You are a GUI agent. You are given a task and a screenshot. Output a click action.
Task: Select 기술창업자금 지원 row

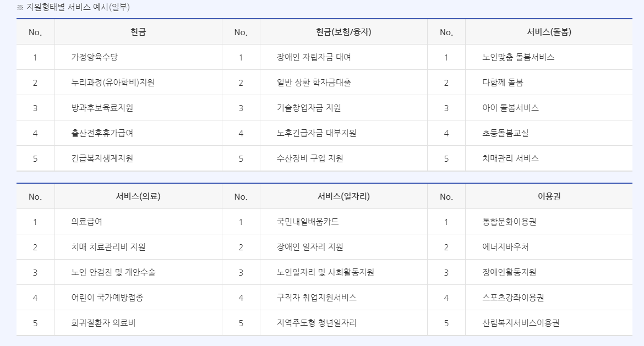click(309, 108)
